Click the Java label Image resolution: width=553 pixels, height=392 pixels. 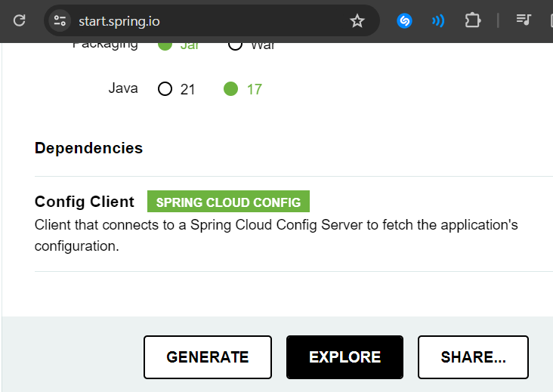[122, 88]
